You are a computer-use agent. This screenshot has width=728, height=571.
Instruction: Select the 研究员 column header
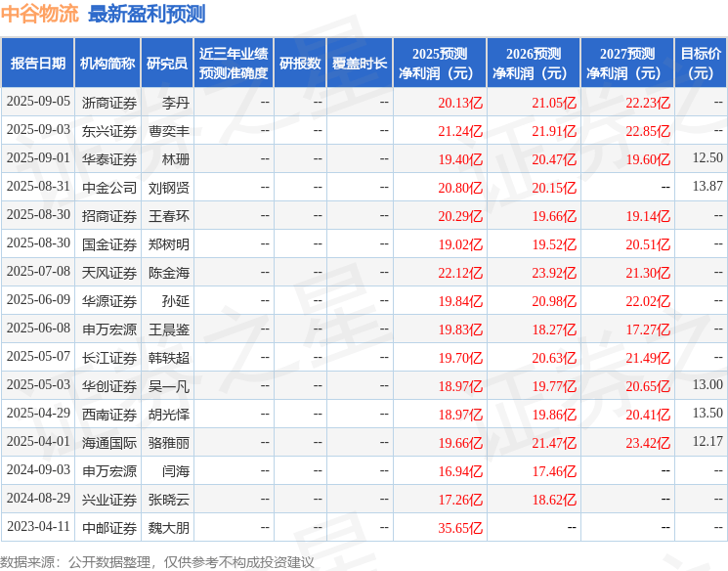pos(167,64)
